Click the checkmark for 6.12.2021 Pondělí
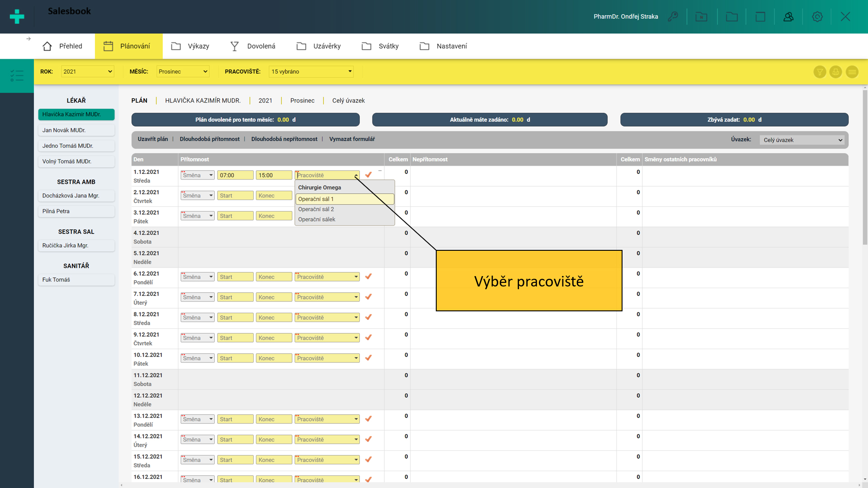The height and width of the screenshot is (488, 868). [x=368, y=277]
